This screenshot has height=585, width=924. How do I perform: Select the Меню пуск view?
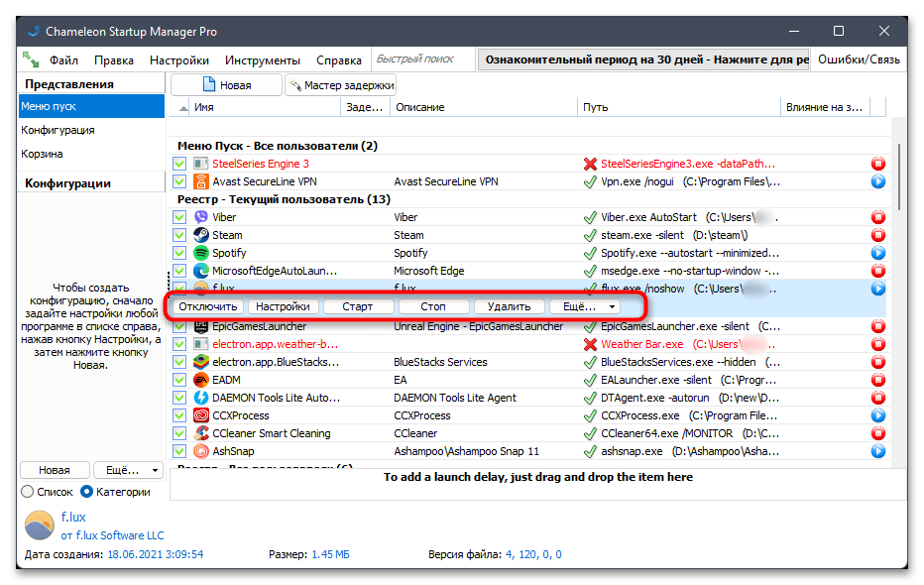pos(91,107)
